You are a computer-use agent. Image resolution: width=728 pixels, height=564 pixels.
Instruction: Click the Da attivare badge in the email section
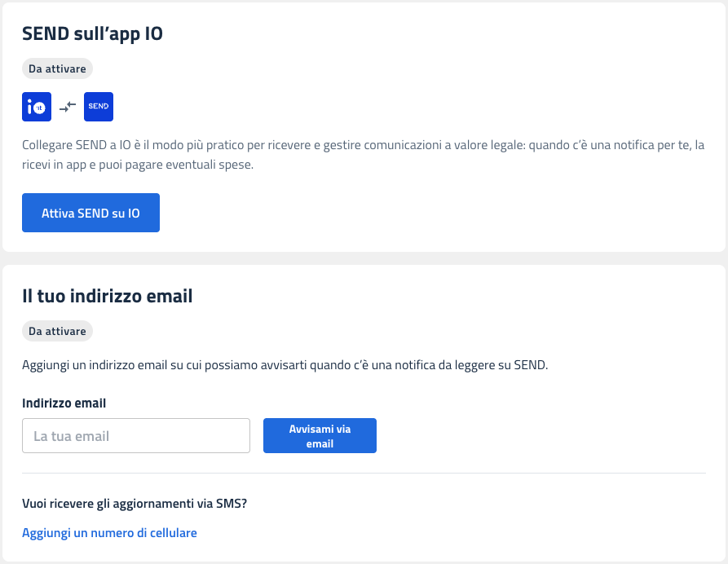pyautogui.click(x=57, y=332)
